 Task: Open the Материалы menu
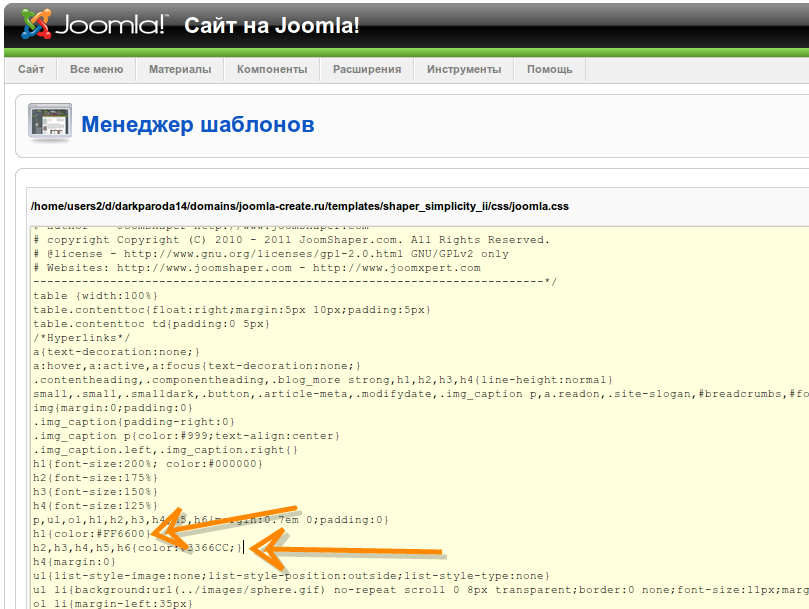[180, 69]
